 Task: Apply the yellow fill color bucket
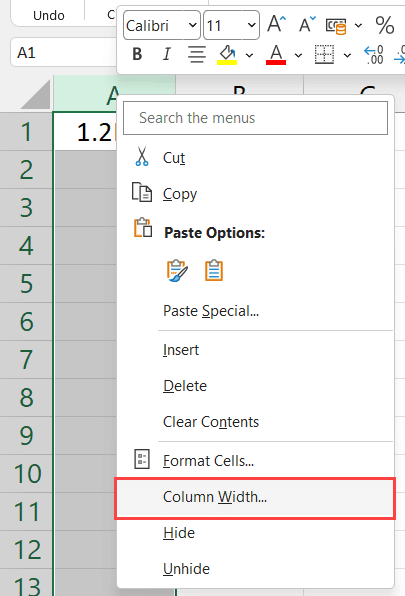coord(227,55)
